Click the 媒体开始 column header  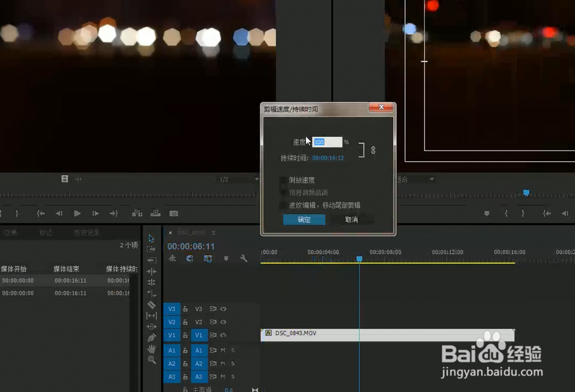pos(14,269)
